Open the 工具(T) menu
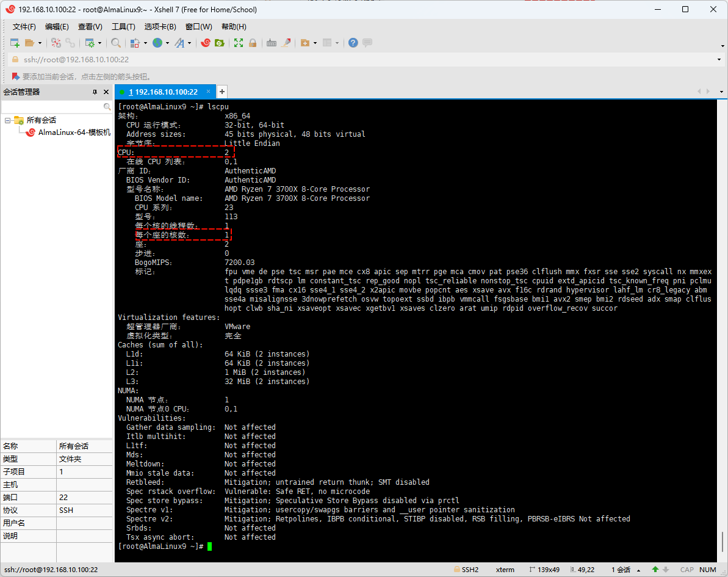 click(123, 27)
